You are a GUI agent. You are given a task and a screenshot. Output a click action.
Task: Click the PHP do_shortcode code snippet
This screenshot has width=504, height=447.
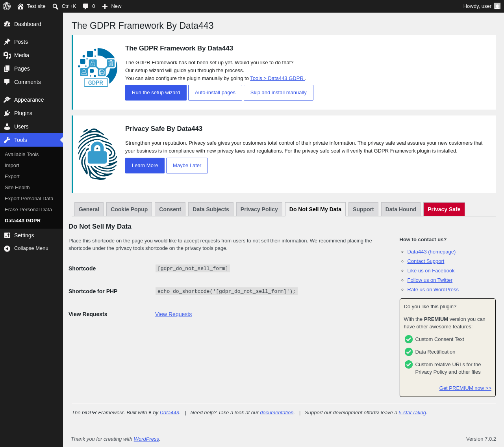coord(226,291)
